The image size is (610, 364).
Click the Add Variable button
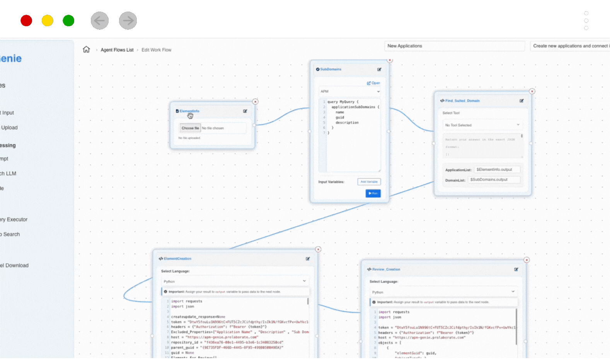(x=369, y=182)
